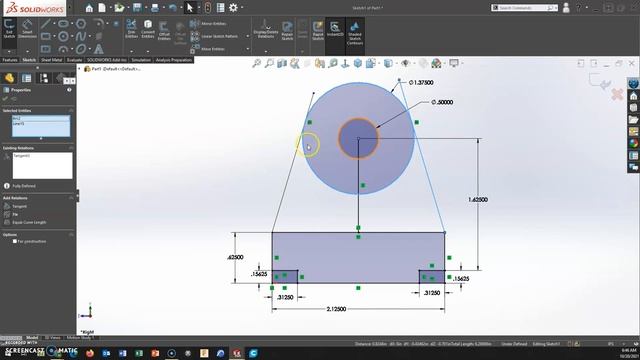Switch to Features tab

[x=10, y=60]
